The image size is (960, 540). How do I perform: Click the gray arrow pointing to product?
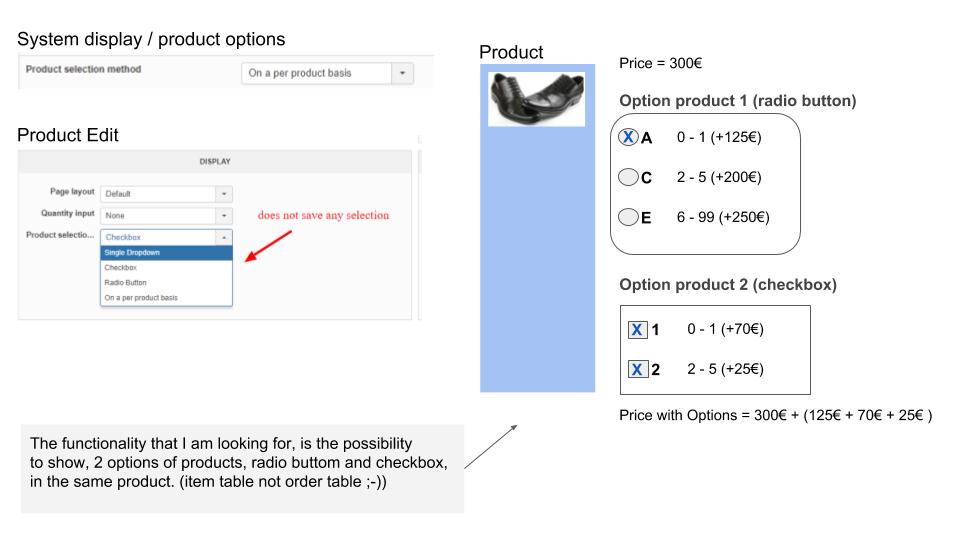click(x=491, y=446)
